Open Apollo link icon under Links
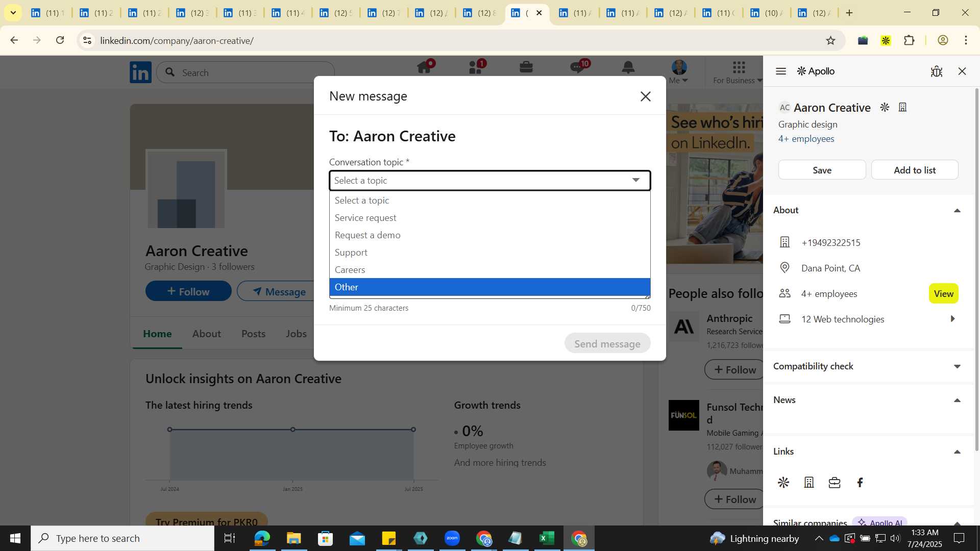The height and width of the screenshot is (551, 980). click(783, 483)
